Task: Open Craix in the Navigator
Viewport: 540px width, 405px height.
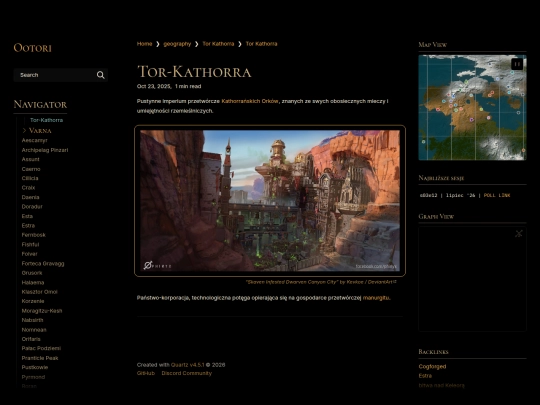Action: (x=28, y=188)
